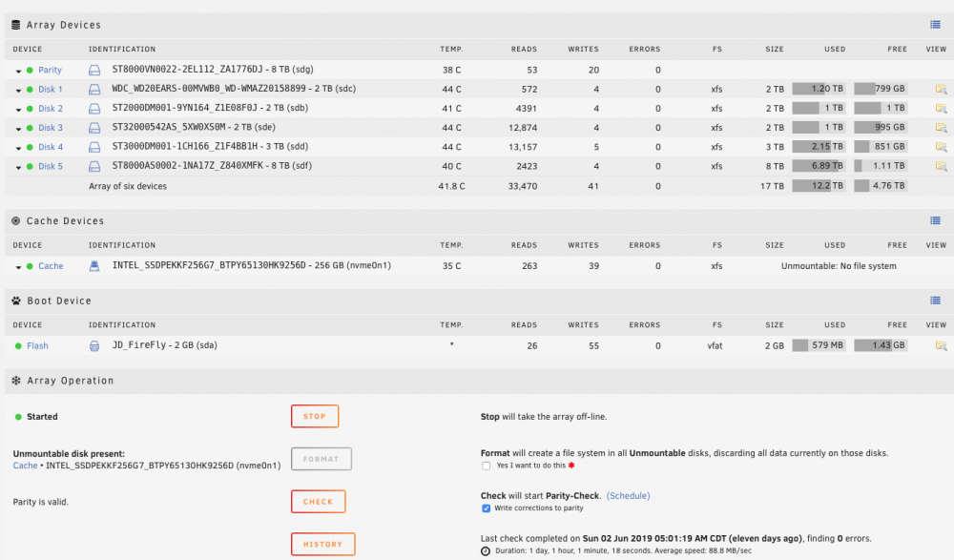Click 'Parity is valid.' text
This screenshot has height=560, width=954.
coord(41,502)
